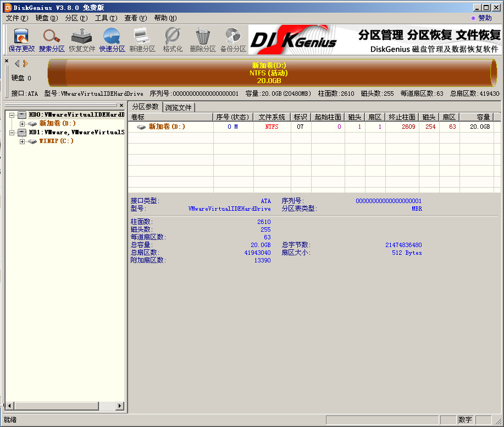The height and width of the screenshot is (427, 504).
Task: Click the DiskGenius title bar app icon
Action: click(x=8, y=7)
